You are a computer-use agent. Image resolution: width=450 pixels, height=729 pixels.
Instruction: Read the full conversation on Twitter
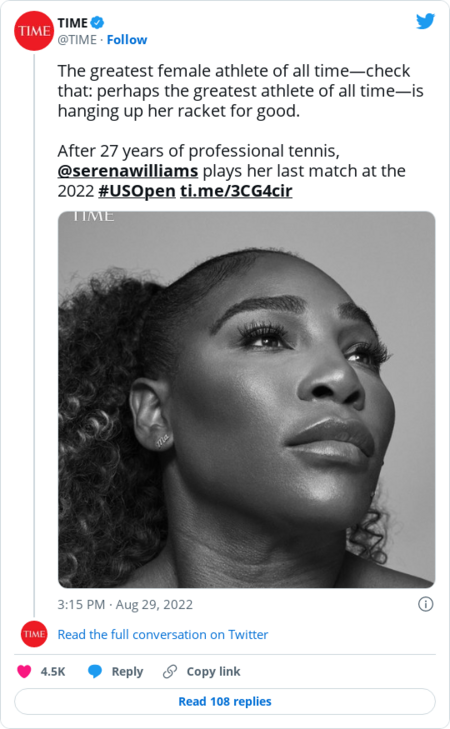tap(163, 634)
